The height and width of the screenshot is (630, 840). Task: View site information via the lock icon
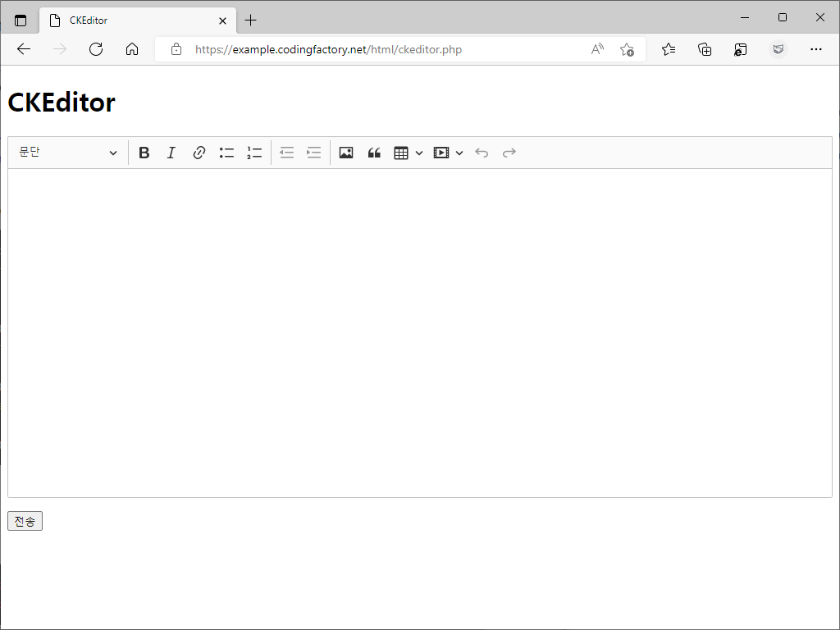point(176,49)
